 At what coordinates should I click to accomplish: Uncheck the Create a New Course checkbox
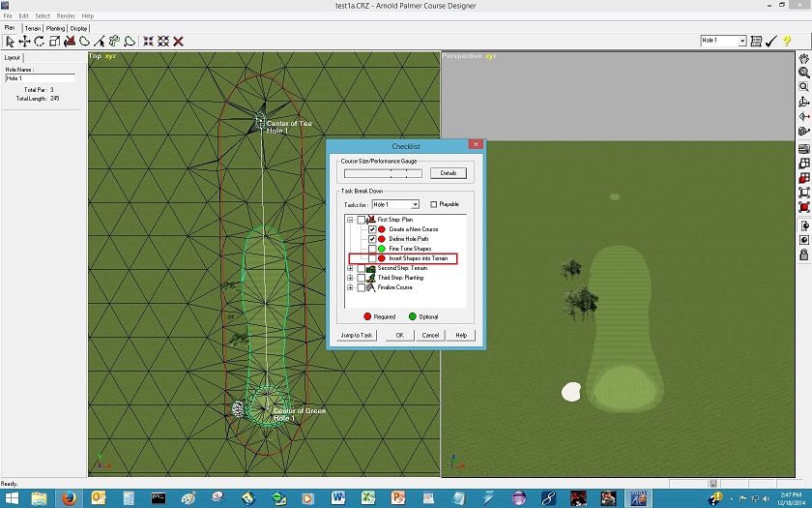pyautogui.click(x=372, y=229)
